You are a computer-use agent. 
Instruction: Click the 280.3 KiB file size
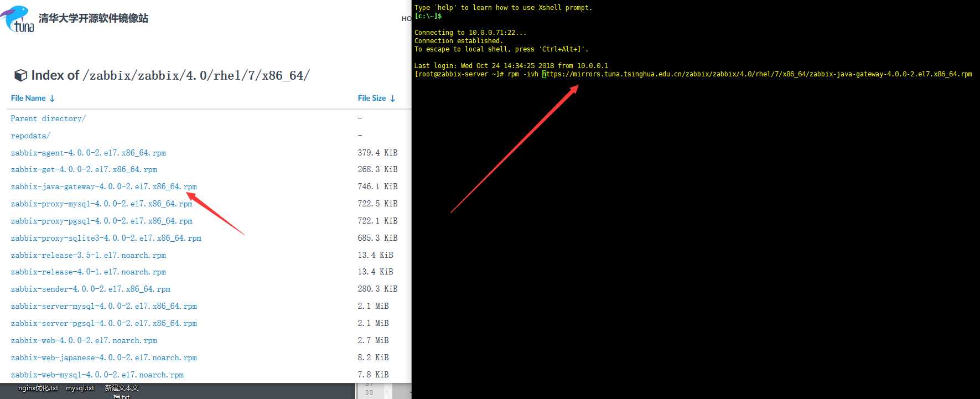[x=377, y=289]
